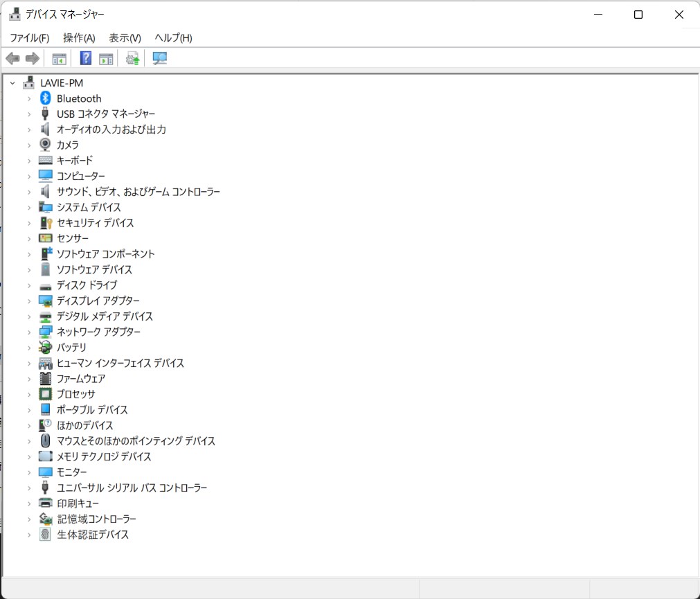Maximize the デバイス マネージャー window
This screenshot has height=599, width=700.
click(638, 15)
